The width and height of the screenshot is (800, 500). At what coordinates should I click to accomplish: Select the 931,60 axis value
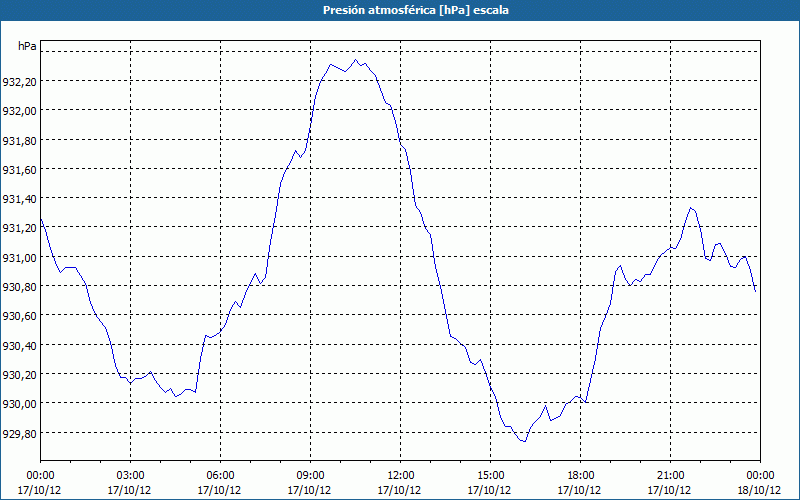click(19, 169)
